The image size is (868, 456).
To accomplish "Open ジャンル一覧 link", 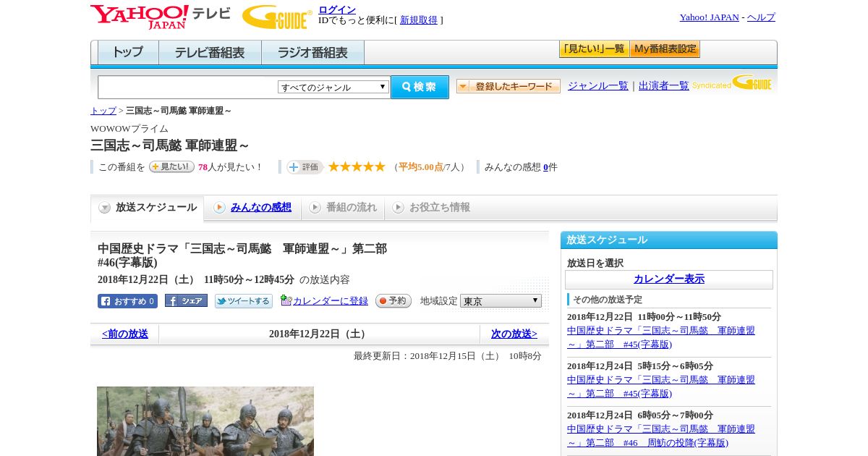I will (x=598, y=86).
